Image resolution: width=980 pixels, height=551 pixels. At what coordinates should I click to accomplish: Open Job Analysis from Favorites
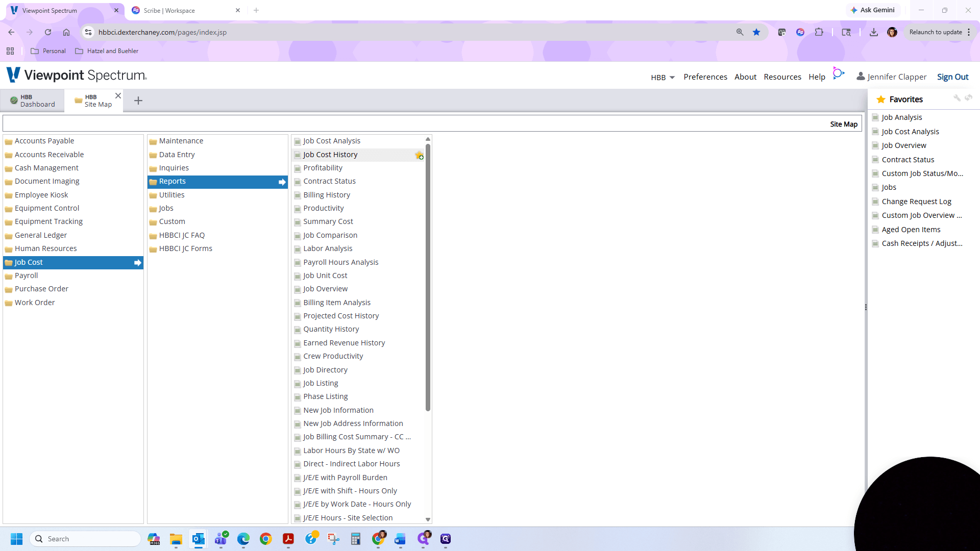tap(901, 117)
